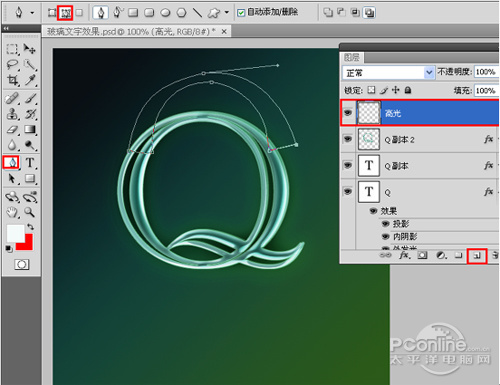
Task: Hide the 高光 layer eye
Action: click(348, 113)
